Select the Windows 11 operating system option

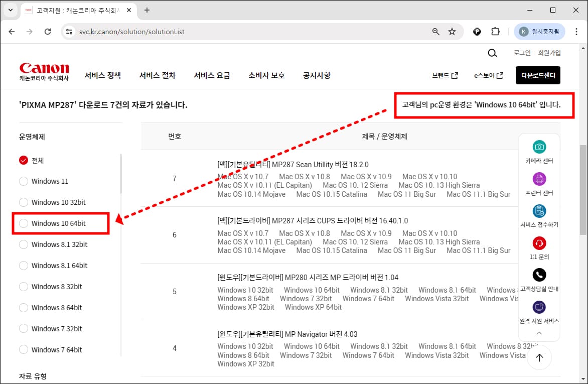click(24, 181)
